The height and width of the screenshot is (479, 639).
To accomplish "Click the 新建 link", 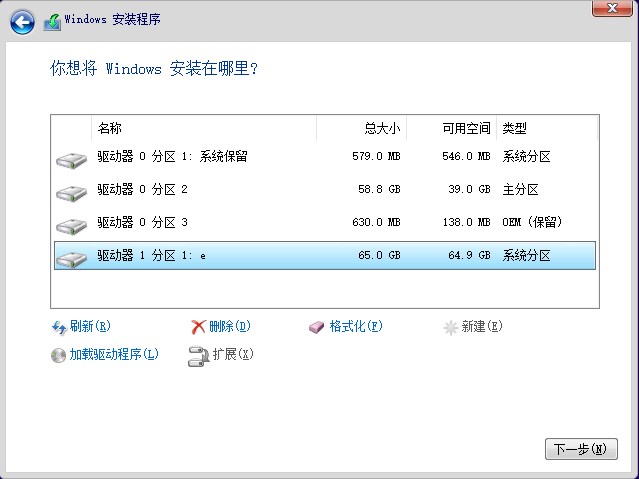I will 481,327.
